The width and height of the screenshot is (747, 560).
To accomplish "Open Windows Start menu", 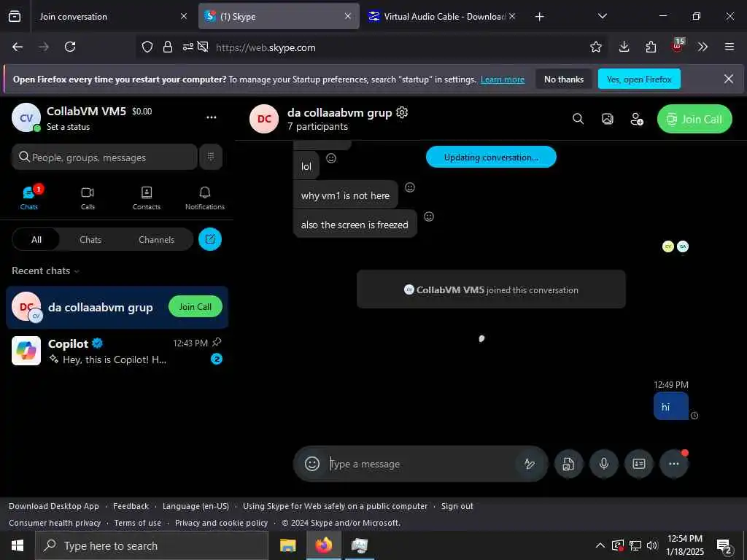I will tap(18, 545).
